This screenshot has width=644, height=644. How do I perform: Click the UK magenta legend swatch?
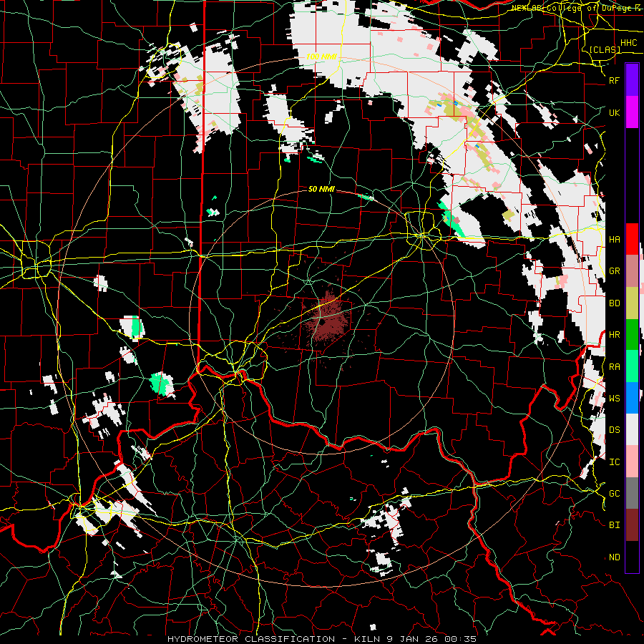tap(632, 112)
